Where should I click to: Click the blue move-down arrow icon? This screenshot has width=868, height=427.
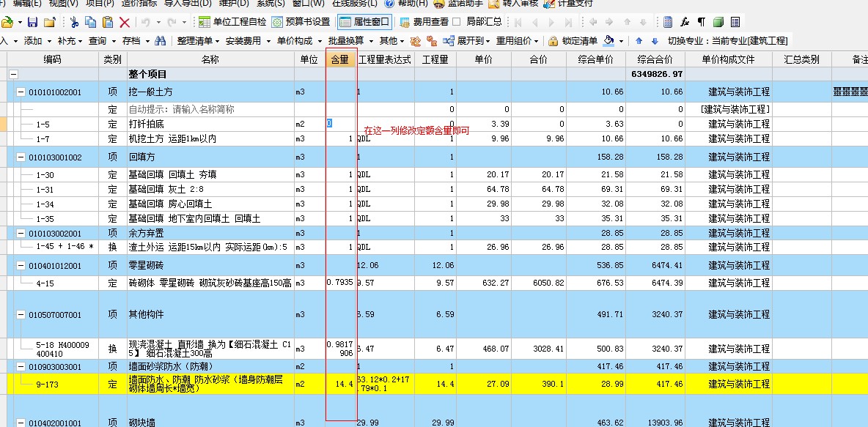point(655,41)
